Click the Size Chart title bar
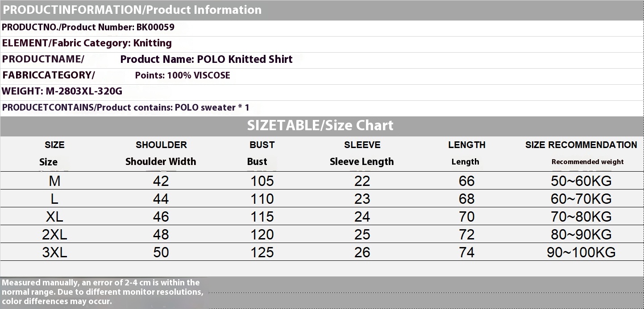Image resolution: width=644 pixels, height=309 pixels. (320, 125)
